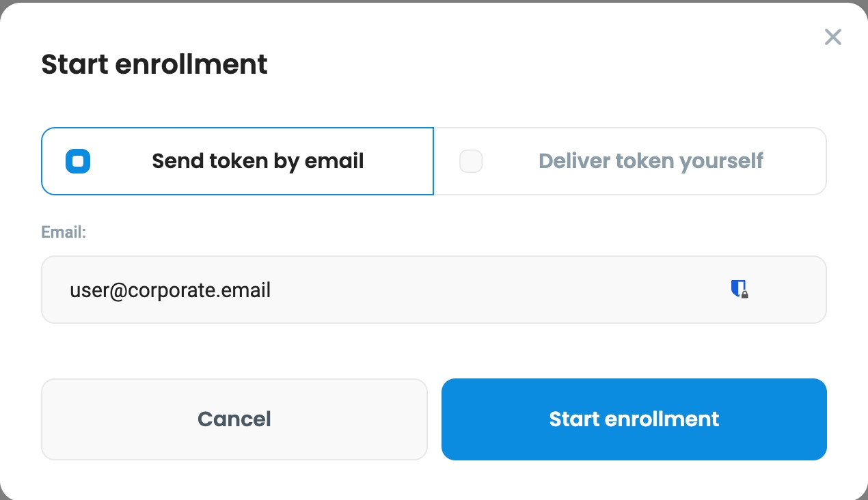
Task: Click the Email: field label
Action: tap(64, 232)
